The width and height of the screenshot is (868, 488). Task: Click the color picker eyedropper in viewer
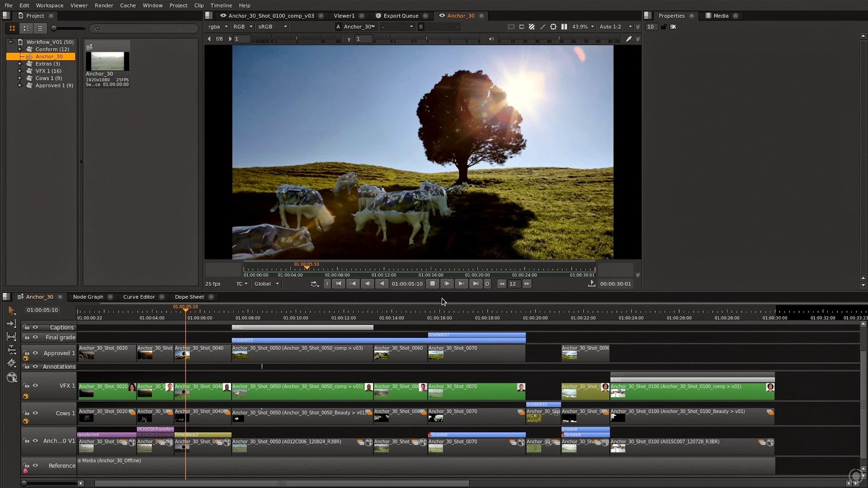(x=629, y=39)
